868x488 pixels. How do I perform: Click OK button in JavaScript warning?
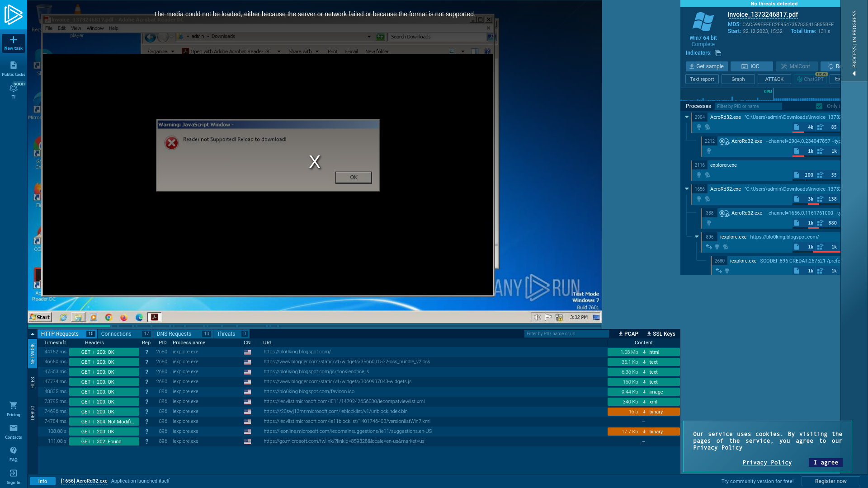(x=352, y=177)
